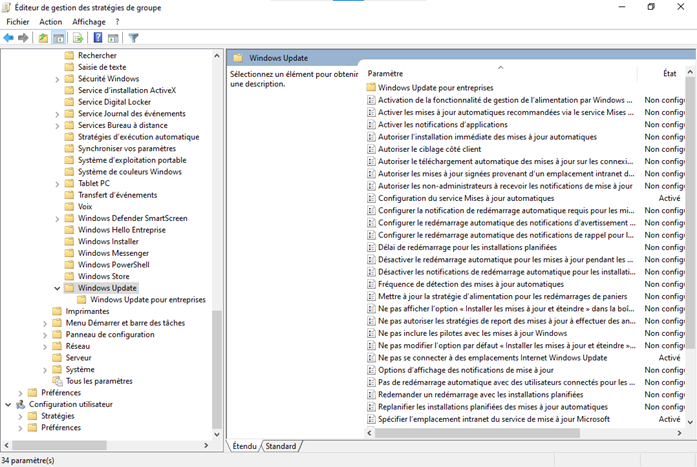Go up one level folder icon

[x=43, y=38]
